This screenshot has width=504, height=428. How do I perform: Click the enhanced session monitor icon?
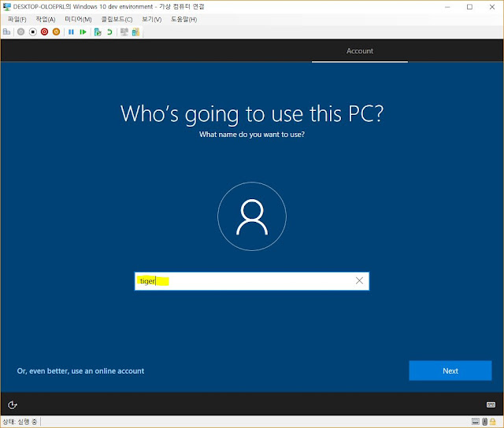(124, 31)
